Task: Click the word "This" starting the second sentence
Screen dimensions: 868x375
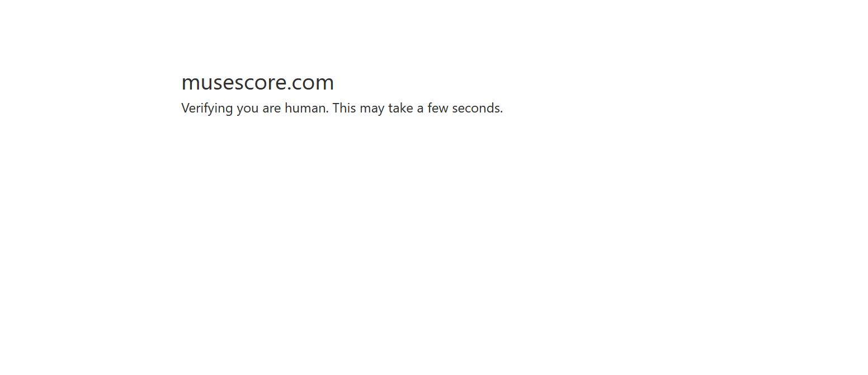Action: click(344, 107)
